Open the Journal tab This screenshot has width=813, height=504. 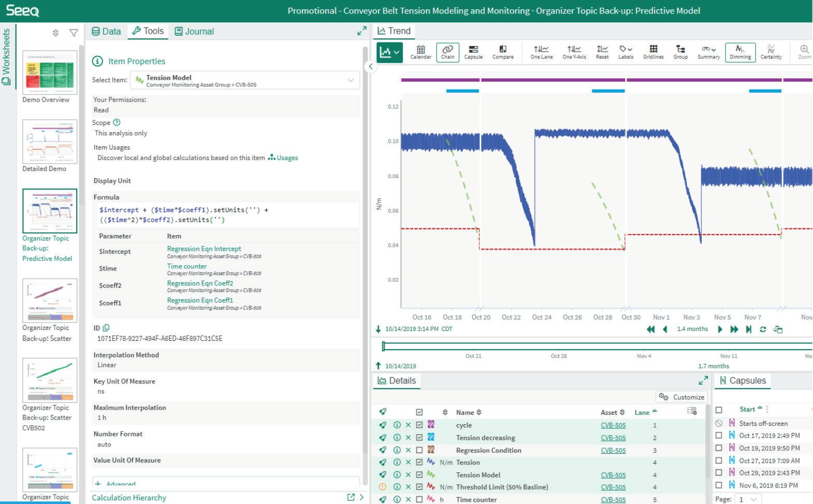click(194, 32)
